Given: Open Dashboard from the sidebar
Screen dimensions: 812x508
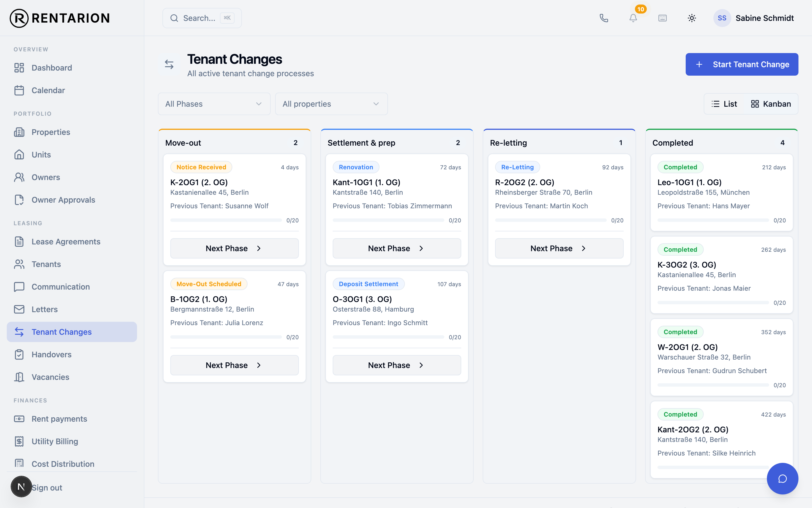Looking at the screenshot, I should click(72, 67).
